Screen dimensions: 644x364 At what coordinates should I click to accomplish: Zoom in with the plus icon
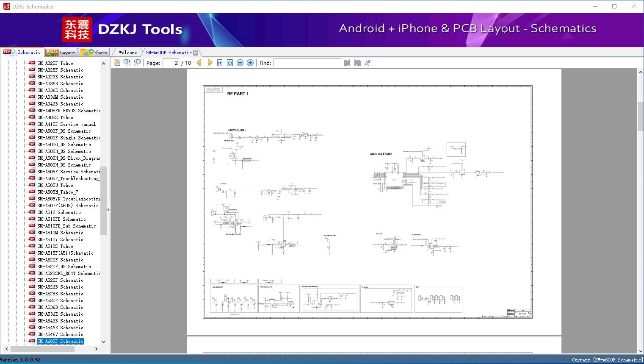(250, 63)
